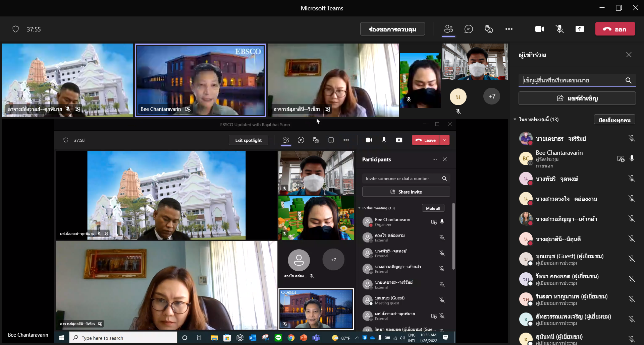This screenshot has width=644, height=345.
Task: Click search icon in invite field
Action: pos(629,80)
